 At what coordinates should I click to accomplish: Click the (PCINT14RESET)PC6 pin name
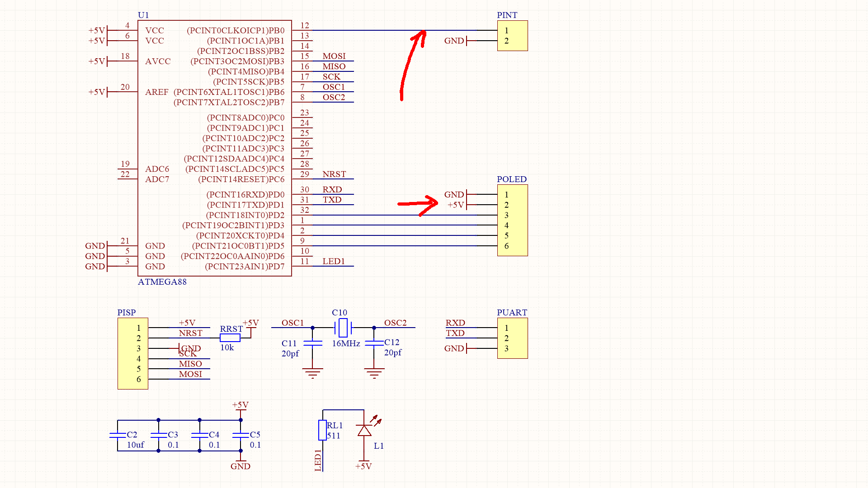pyautogui.click(x=241, y=179)
